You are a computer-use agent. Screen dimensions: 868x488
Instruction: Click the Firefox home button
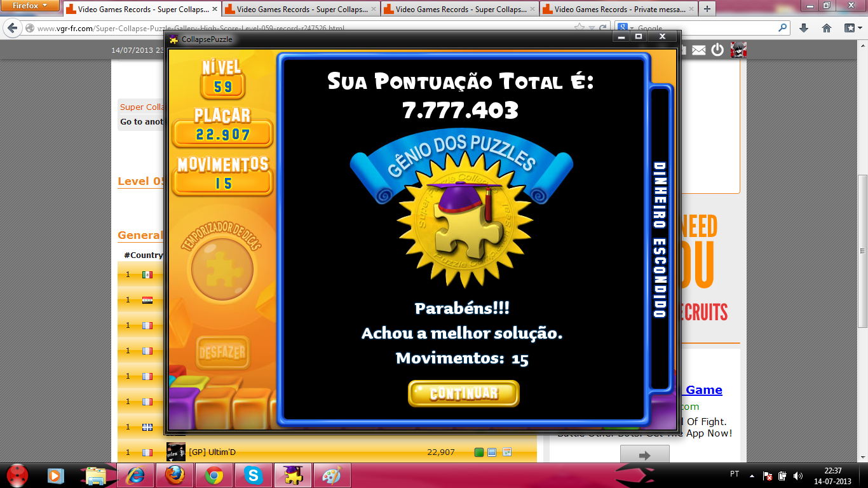tap(826, 28)
